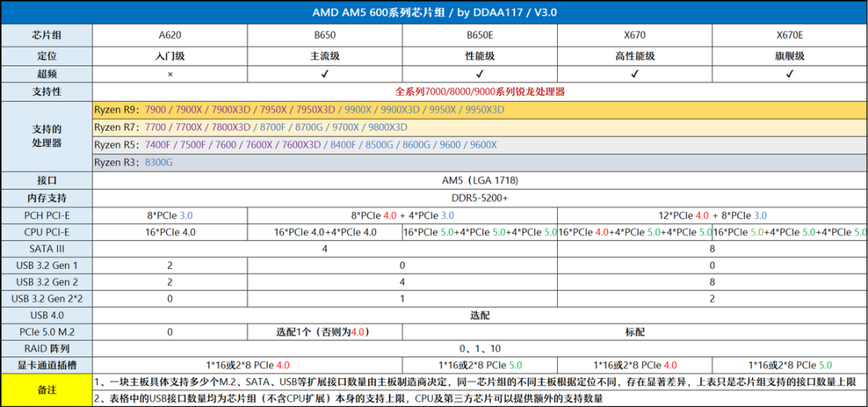Image resolution: width=868 pixels, height=407 pixels.
Task: Click the title 'AMD AM5 600系列芯片组 / by DDAA117 / V3.0'
Action: point(434,12)
